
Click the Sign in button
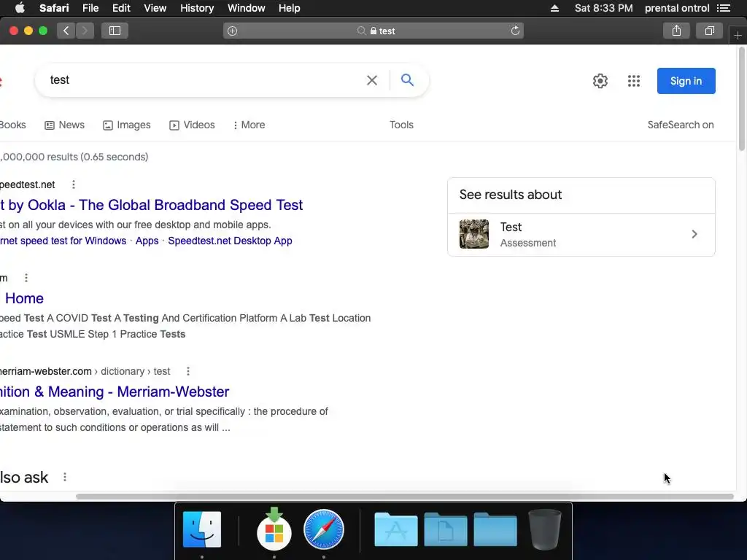(x=686, y=81)
